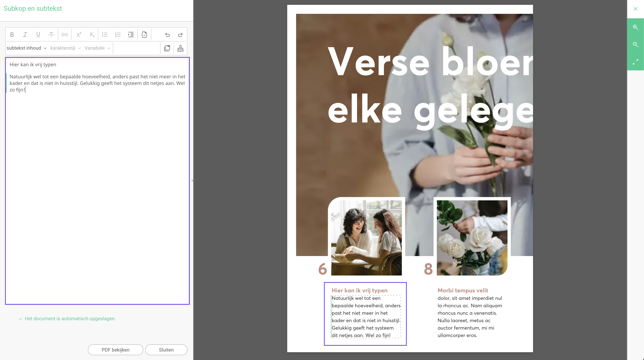Open the subtekst inhoud paragraph style dropdown

(x=26, y=48)
